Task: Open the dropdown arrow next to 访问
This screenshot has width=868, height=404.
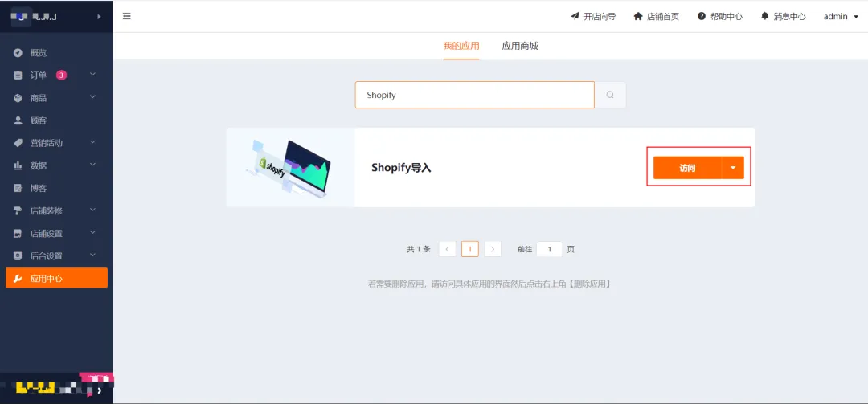Action: tap(733, 168)
